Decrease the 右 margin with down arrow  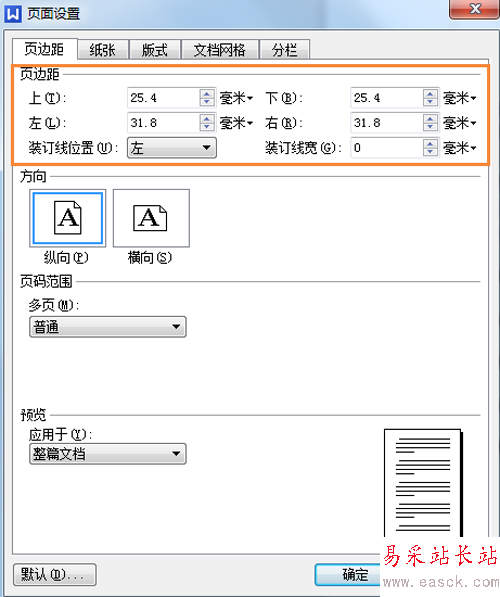point(430,127)
